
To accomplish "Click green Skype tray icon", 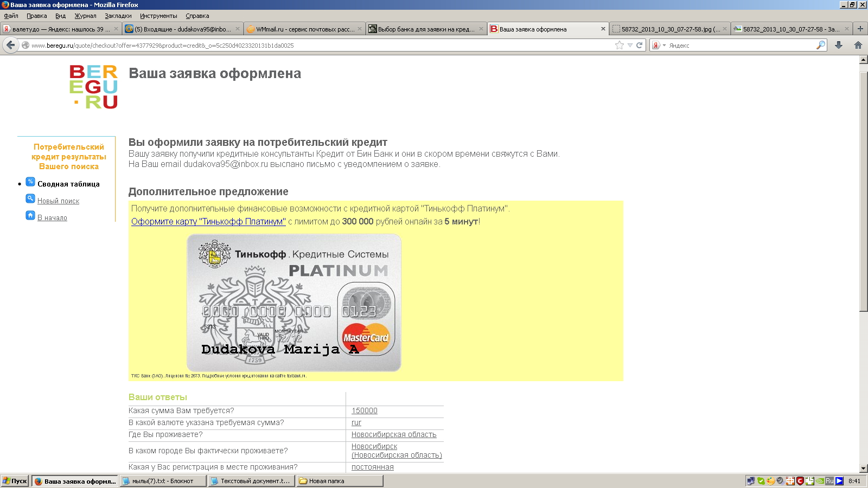I will tap(761, 481).
